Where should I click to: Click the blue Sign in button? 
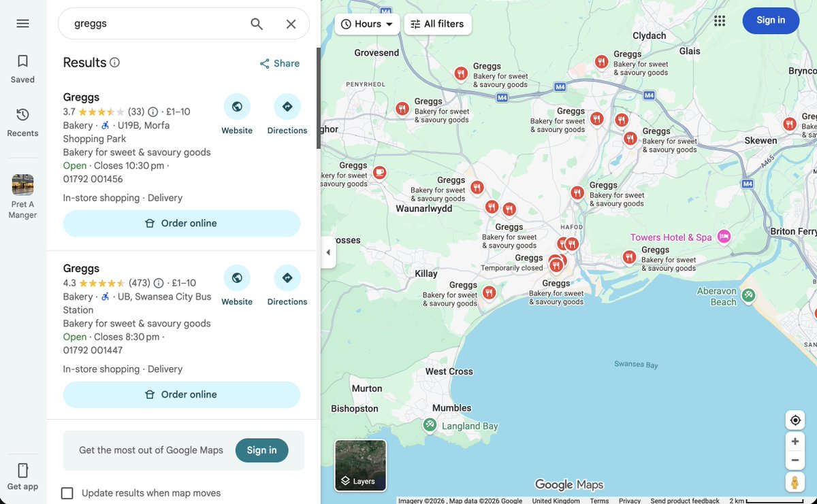click(x=771, y=20)
